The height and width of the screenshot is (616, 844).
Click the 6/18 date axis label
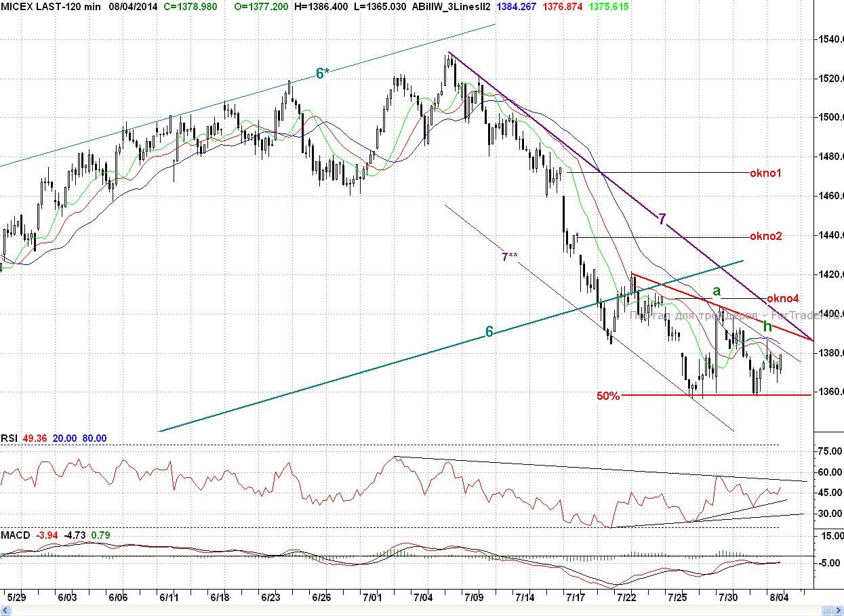click(220, 597)
